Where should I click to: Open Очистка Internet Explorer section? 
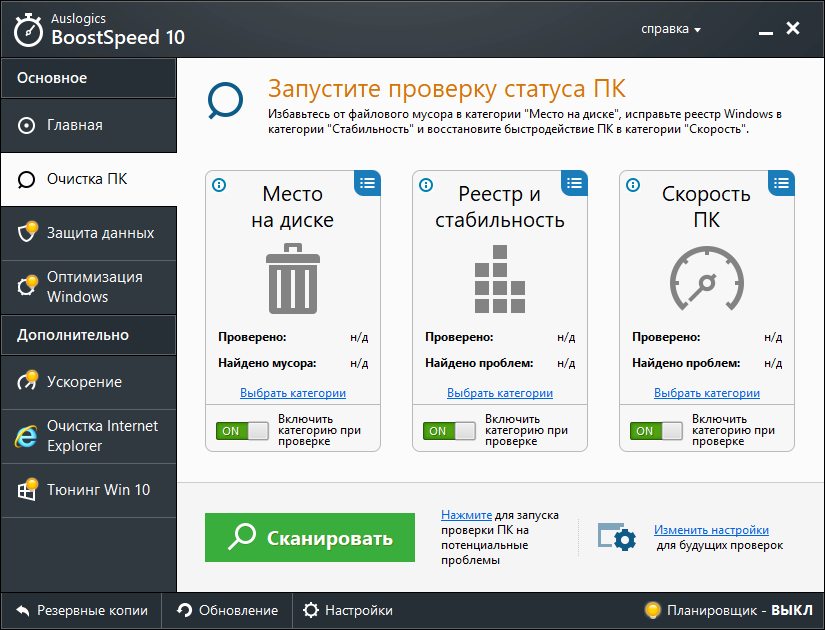coord(88,436)
